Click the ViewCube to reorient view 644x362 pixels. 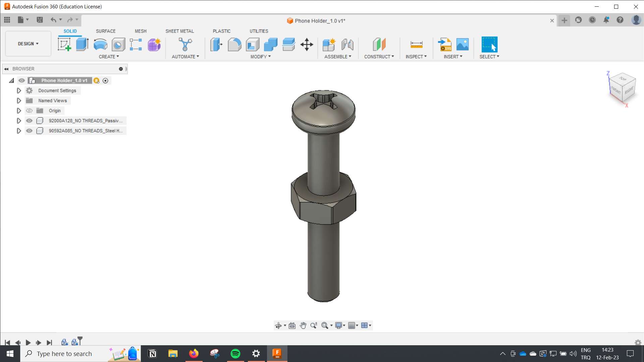pos(623,88)
